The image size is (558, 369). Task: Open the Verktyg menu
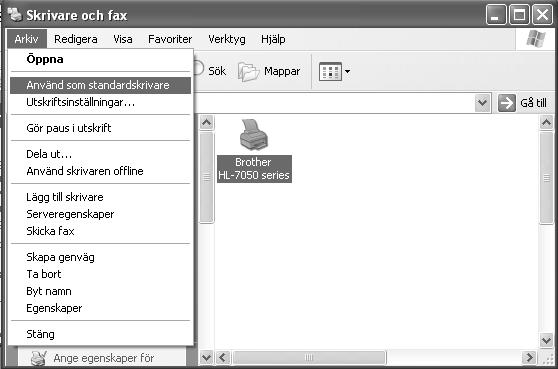227,39
